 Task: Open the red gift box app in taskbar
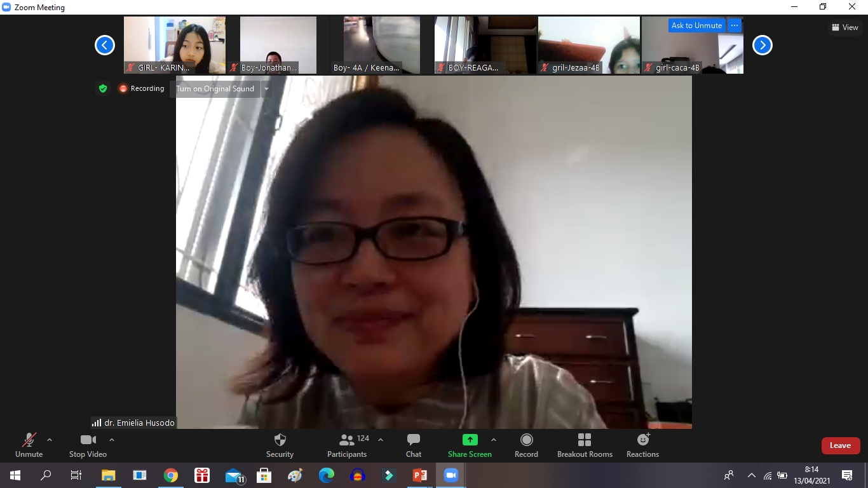tap(202, 475)
